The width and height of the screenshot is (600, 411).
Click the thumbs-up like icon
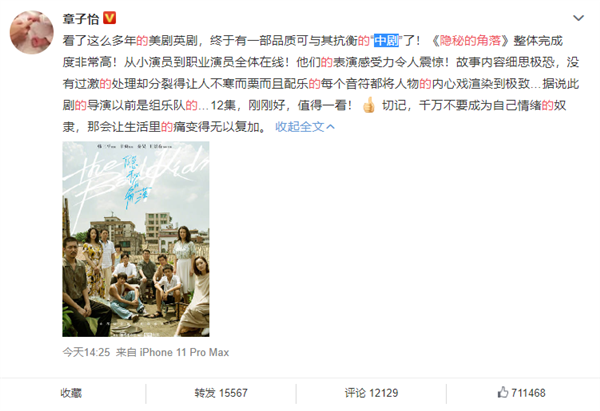(x=503, y=392)
